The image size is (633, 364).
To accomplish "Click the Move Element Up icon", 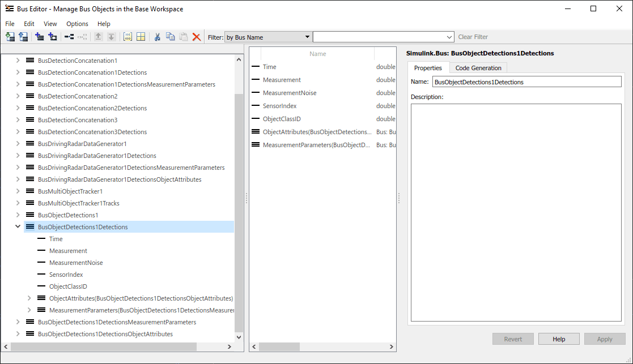I will pyautogui.click(x=98, y=37).
